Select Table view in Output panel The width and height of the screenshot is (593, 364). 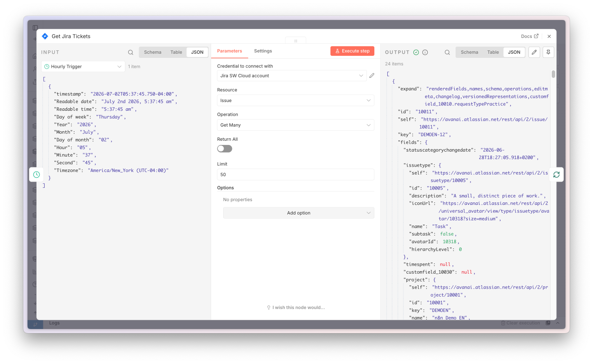tap(493, 52)
